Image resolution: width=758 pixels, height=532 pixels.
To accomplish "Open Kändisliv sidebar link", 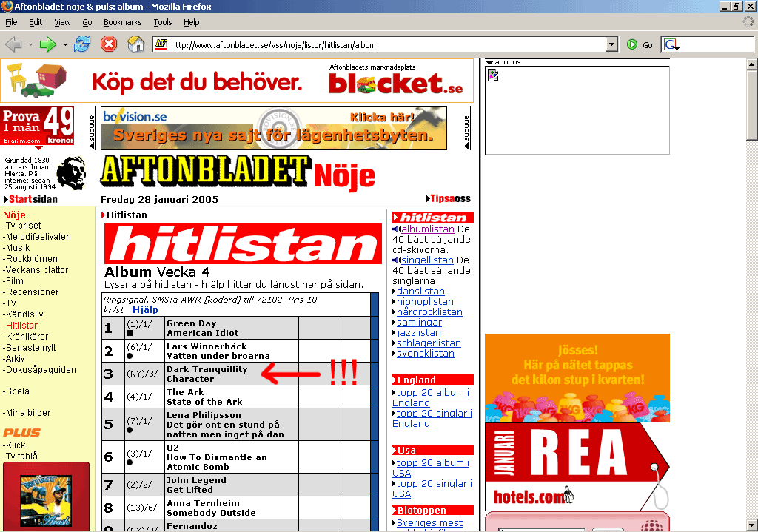I will click(x=23, y=314).
